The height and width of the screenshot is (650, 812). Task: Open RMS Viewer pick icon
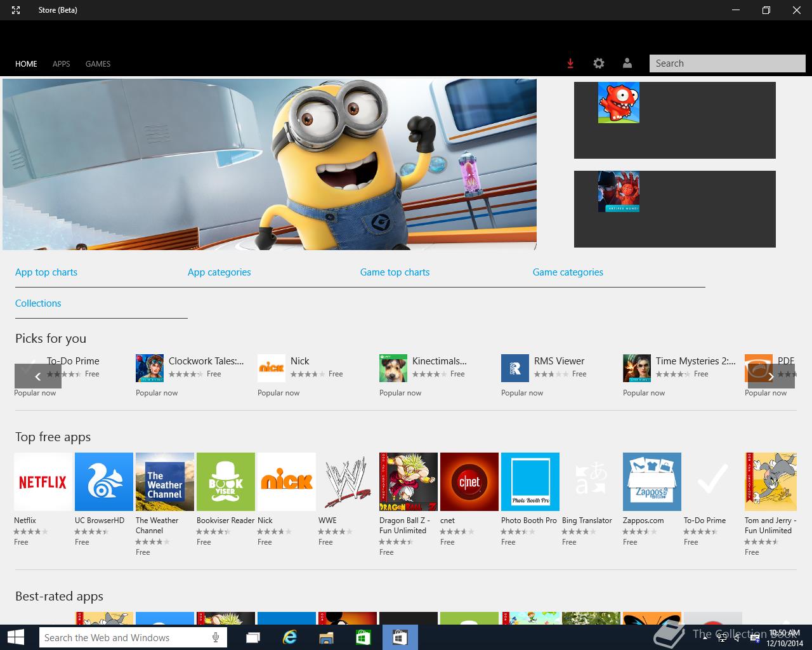pyautogui.click(x=515, y=368)
